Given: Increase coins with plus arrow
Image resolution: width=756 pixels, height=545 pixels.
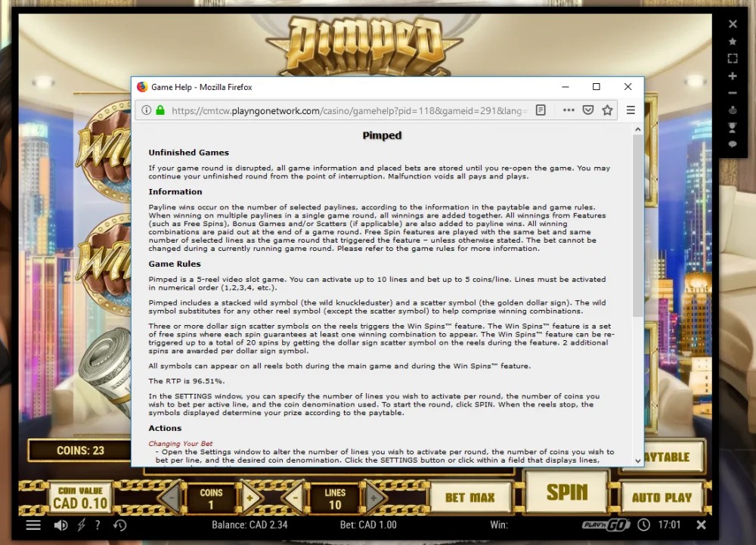Looking at the screenshot, I should click(250, 498).
